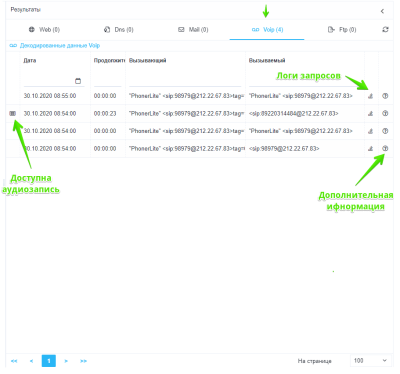Go to the last page of results
This screenshot has height=374, width=400.
point(83,361)
